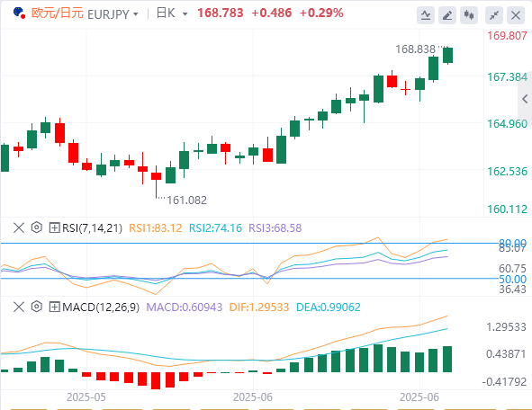Click the broker logo icon
The height and width of the screenshot is (410, 532).
pos(19,13)
